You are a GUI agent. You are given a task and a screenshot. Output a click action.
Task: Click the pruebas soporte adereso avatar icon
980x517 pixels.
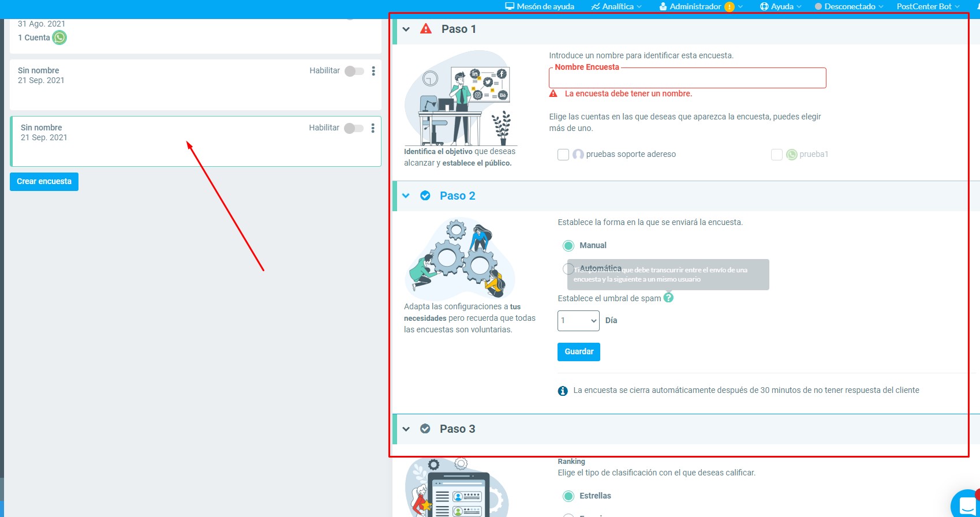click(578, 155)
